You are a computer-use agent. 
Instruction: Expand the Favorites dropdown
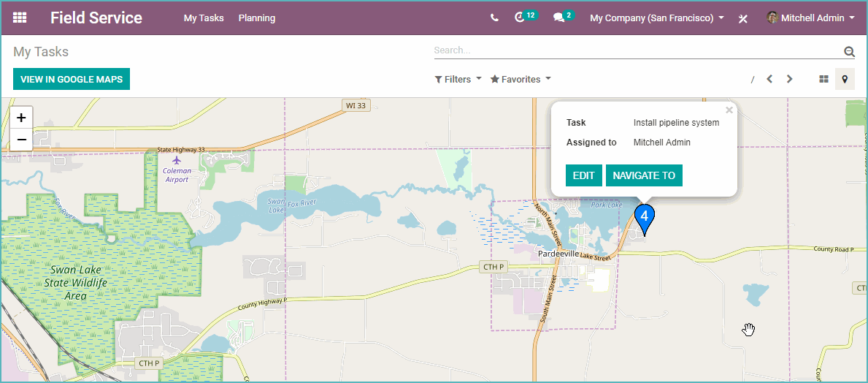[521, 79]
